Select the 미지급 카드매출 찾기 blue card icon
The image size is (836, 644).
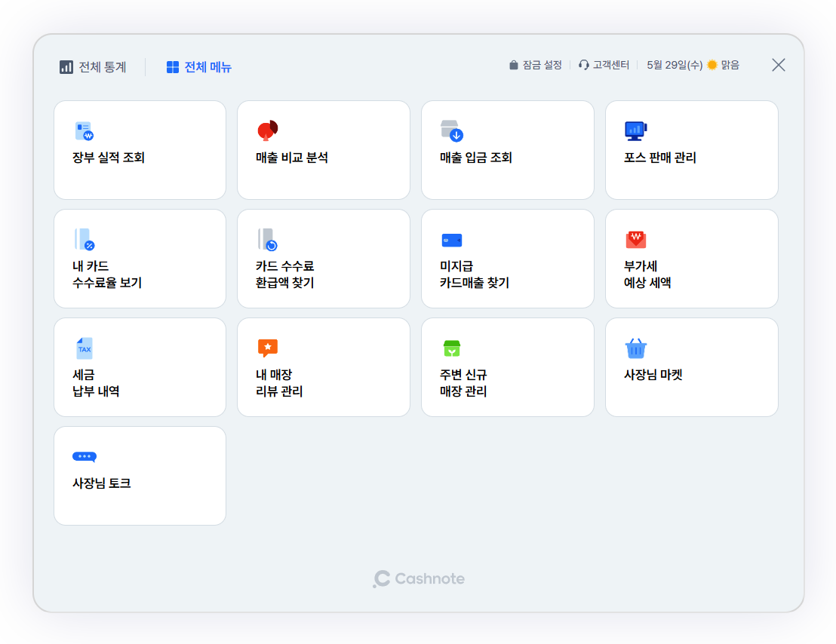pyautogui.click(x=451, y=240)
